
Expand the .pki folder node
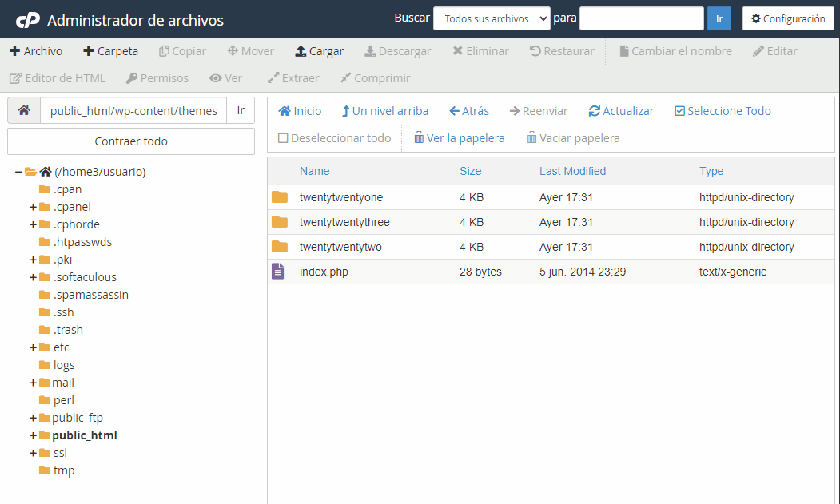click(x=33, y=260)
